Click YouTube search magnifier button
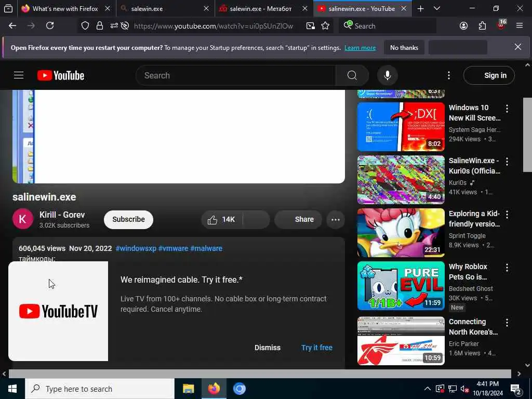The height and width of the screenshot is (399, 532). click(x=352, y=75)
